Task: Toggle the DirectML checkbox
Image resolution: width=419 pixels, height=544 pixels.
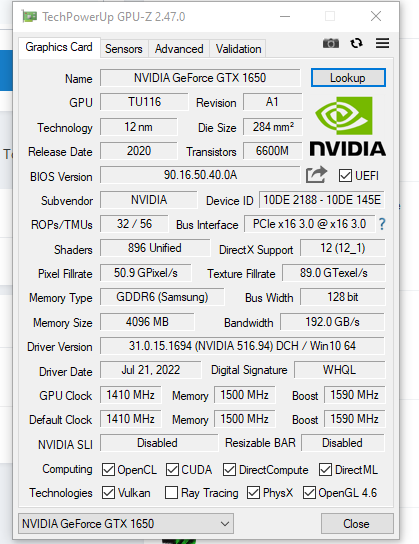Action: [325, 470]
